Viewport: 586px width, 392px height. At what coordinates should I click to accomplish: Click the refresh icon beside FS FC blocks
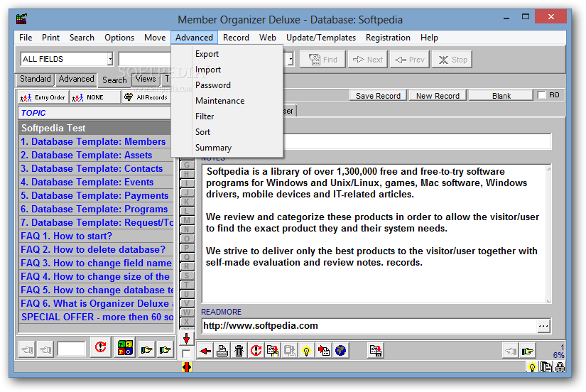(101, 348)
